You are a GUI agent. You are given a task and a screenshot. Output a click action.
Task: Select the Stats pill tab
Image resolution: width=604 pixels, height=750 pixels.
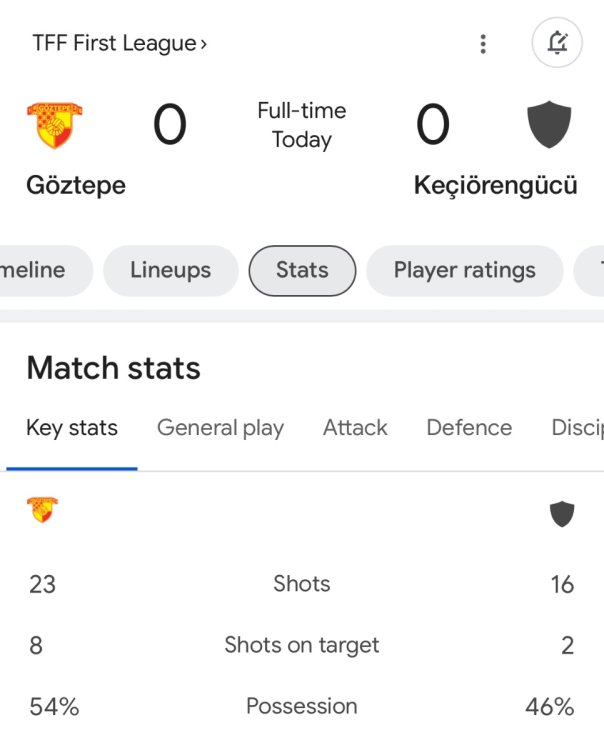click(302, 270)
